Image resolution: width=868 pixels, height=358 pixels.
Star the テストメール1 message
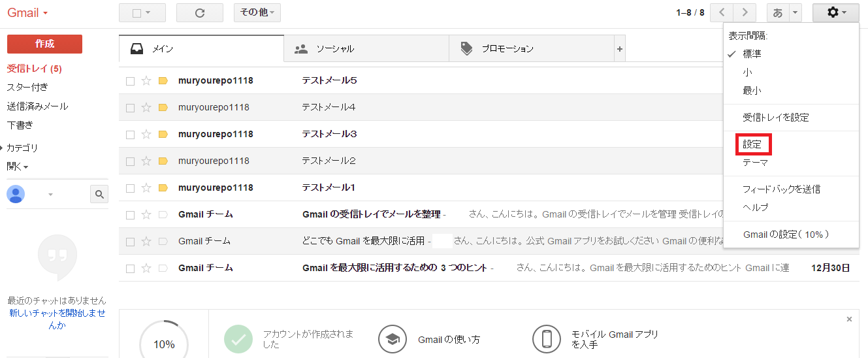[146, 188]
